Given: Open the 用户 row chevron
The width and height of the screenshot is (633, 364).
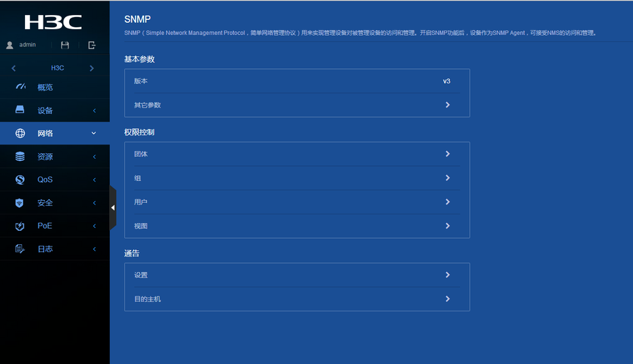Looking at the screenshot, I should coord(447,202).
